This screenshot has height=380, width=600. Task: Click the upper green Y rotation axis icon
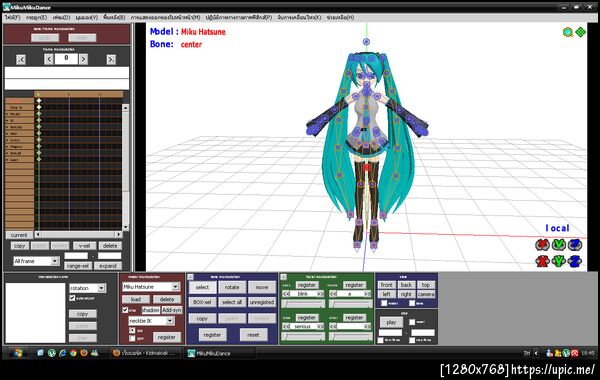point(559,244)
